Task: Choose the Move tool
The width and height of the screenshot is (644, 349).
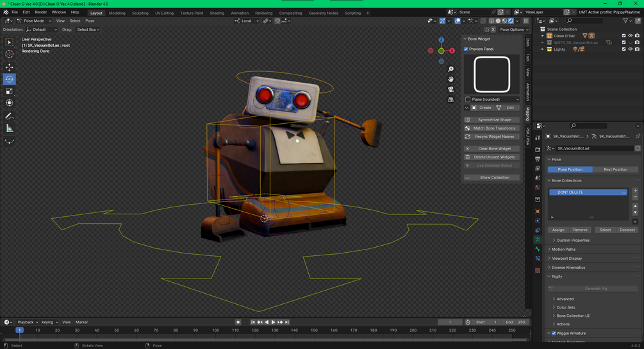Action: tap(9, 67)
